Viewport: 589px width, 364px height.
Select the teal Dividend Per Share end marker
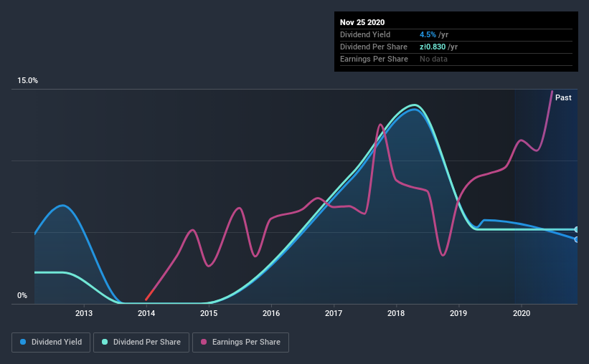[576, 229]
